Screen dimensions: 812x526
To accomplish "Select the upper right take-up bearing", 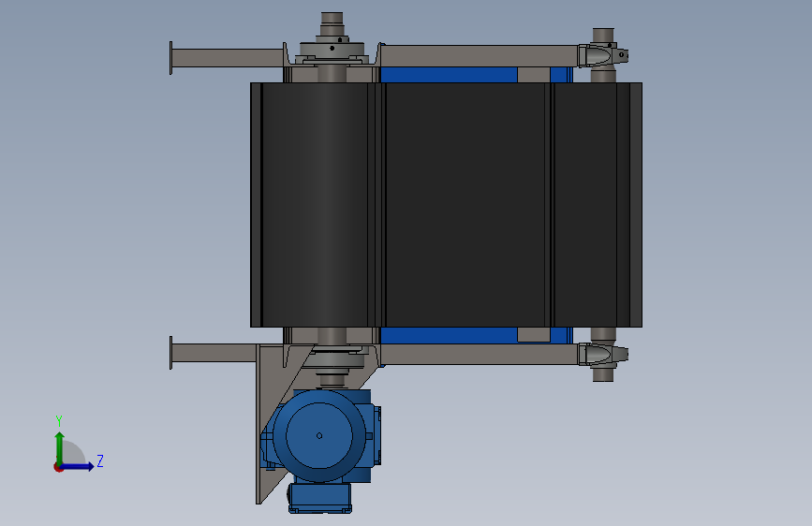I will click(x=603, y=55).
